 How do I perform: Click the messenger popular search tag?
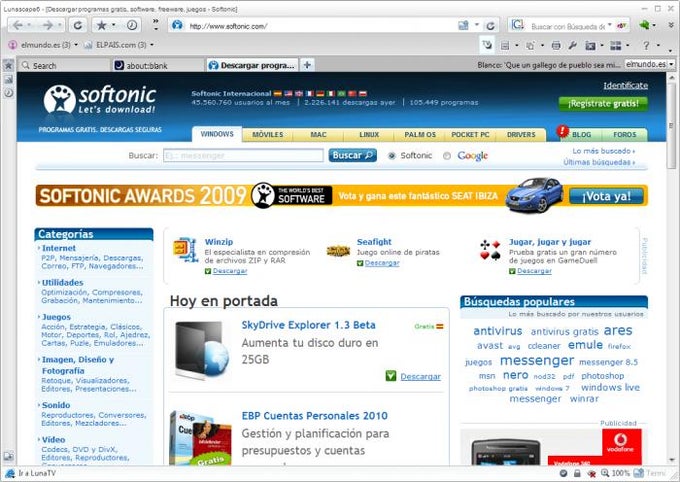[x=537, y=361]
